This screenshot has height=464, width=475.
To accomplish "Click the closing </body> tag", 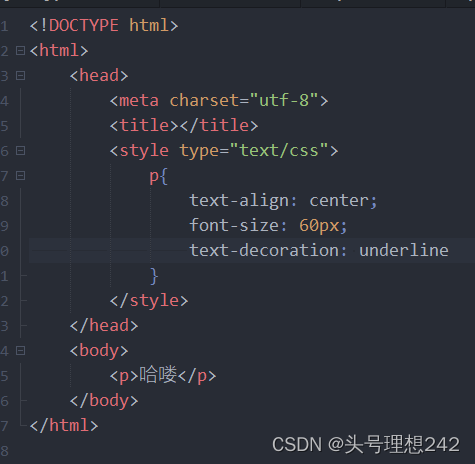I will tap(104, 401).
